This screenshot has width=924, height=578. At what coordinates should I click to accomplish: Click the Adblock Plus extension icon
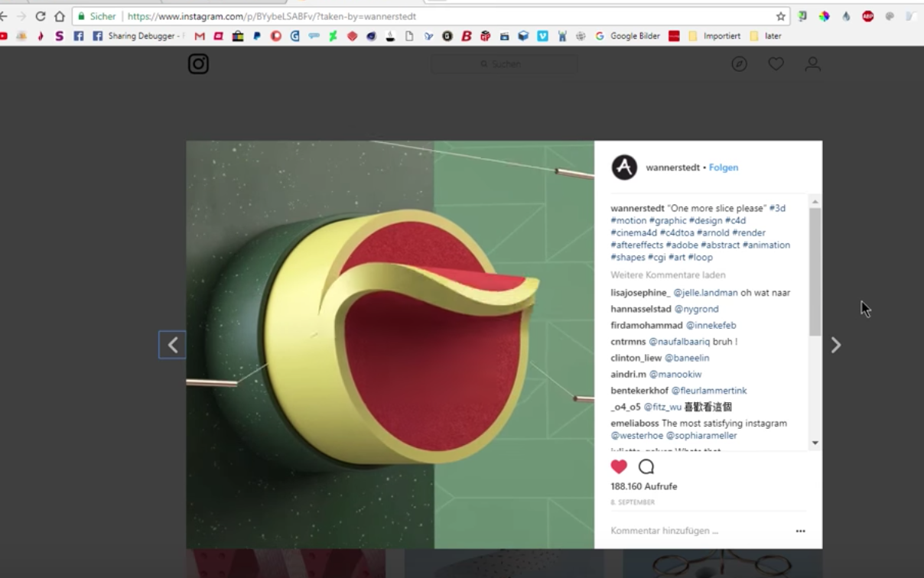pos(867,16)
